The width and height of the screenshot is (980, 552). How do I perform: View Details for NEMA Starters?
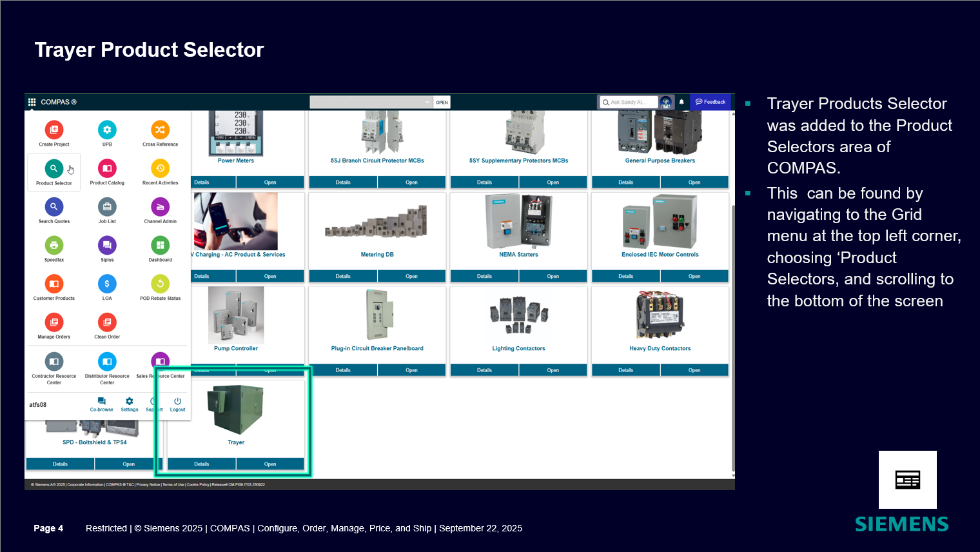coord(484,276)
